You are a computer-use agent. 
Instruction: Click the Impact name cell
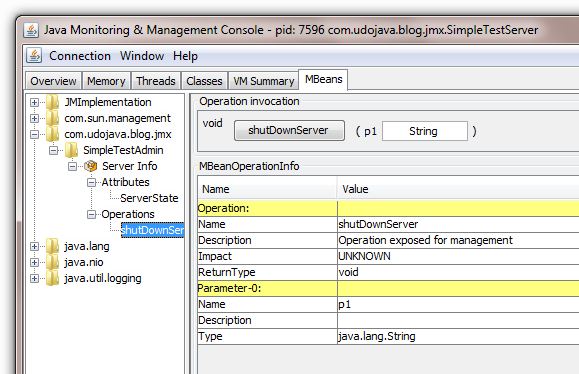tap(267, 256)
